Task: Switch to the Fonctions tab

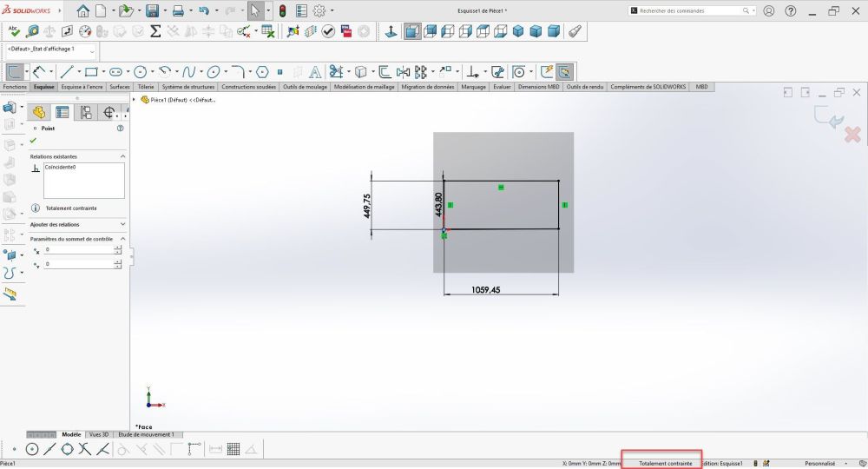Action: [x=15, y=87]
